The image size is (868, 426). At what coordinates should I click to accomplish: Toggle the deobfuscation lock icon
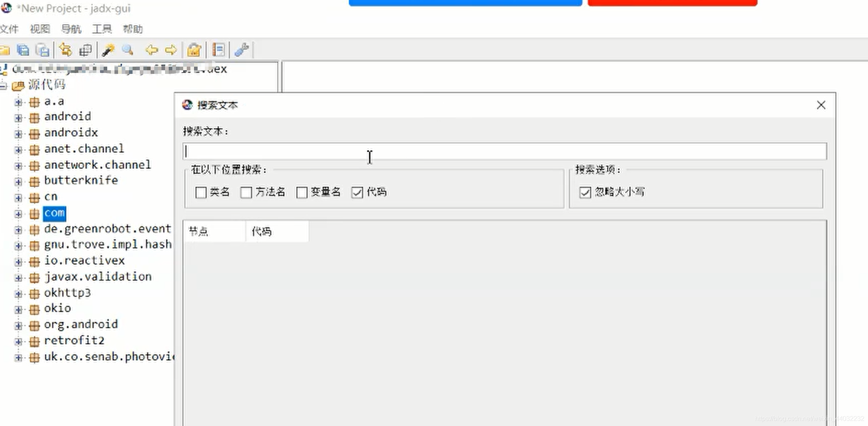click(194, 50)
